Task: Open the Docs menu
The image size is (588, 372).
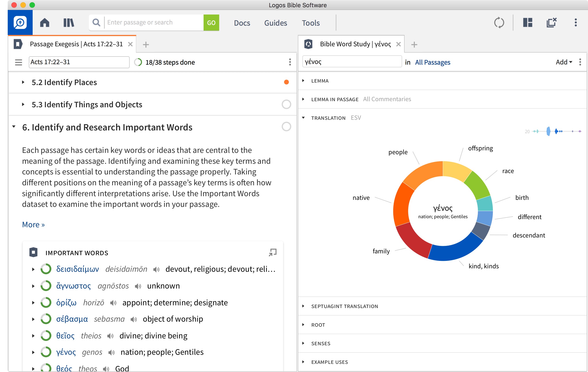Action: [242, 23]
